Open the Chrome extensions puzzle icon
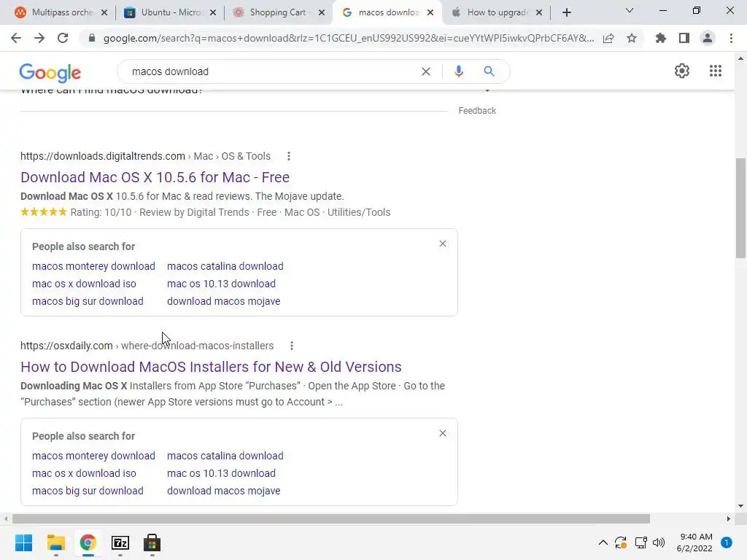This screenshot has height=560, width=747. point(661,38)
